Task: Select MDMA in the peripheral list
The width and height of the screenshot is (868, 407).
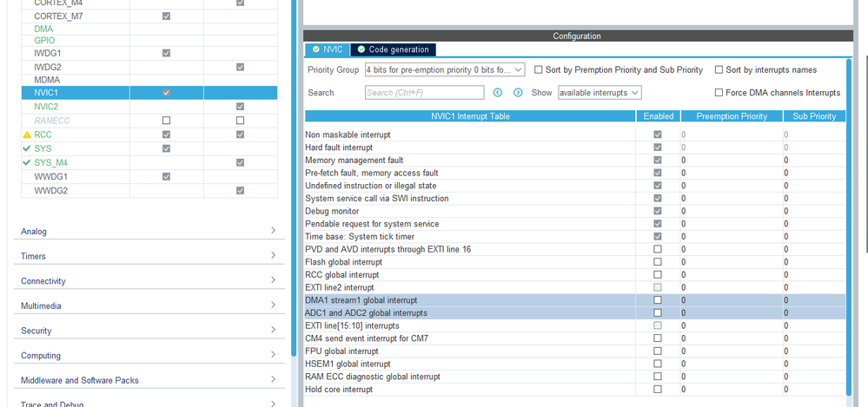Action: [149, 80]
